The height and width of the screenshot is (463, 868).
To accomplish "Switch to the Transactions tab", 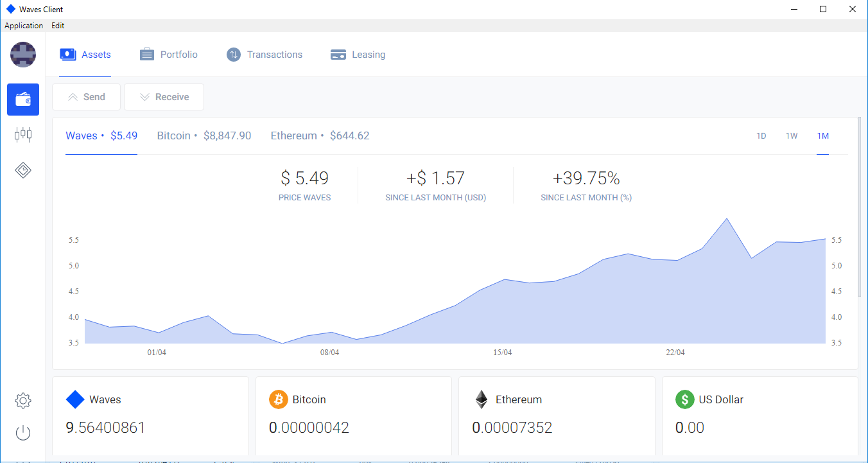I will tap(265, 55).
